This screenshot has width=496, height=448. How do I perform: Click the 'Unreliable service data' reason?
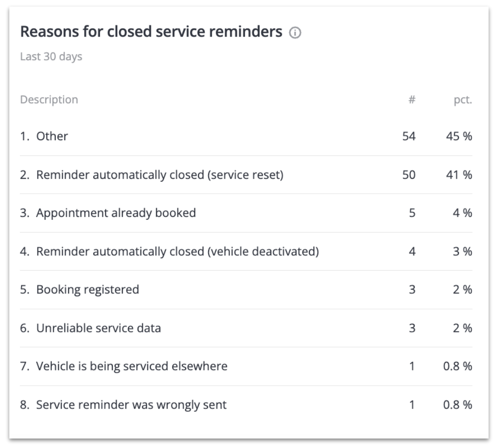(x=98, y=328)
